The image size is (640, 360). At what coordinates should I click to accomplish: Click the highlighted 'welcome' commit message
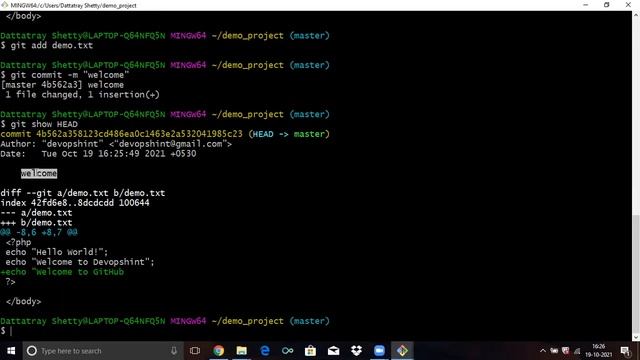click(39, 173)
